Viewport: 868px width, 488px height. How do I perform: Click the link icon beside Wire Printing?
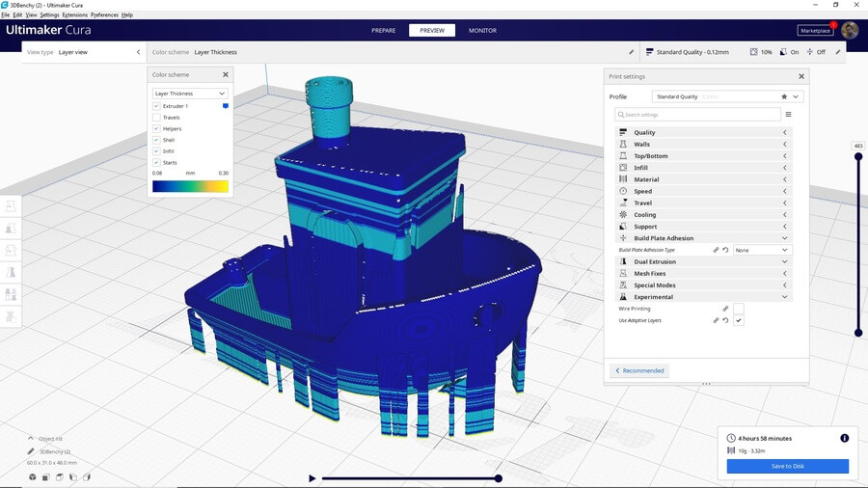pos(725,309)
